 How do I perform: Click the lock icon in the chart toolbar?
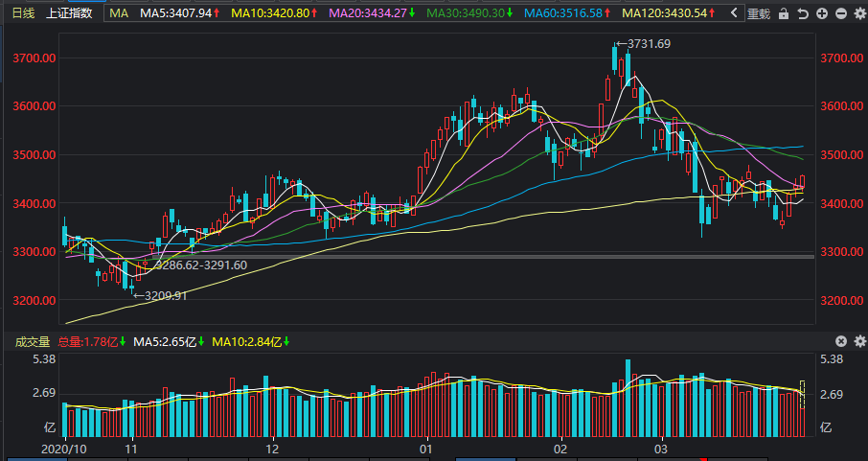pos(784,13)
